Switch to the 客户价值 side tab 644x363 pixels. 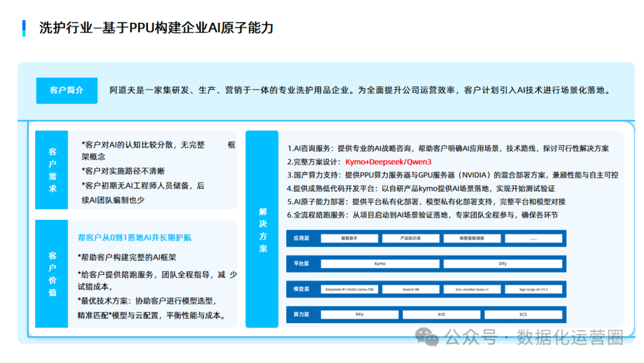pyautogui.click(x=51, y=275)
